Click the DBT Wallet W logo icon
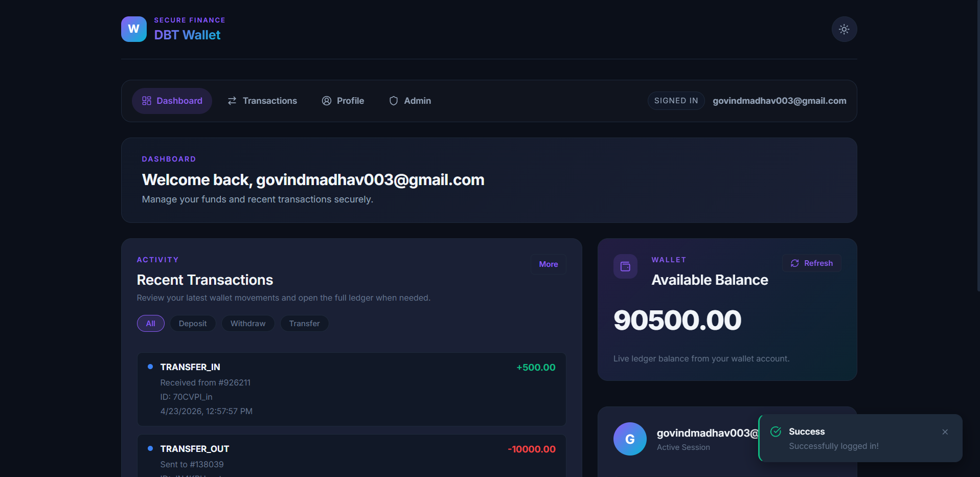 point(134,29)
